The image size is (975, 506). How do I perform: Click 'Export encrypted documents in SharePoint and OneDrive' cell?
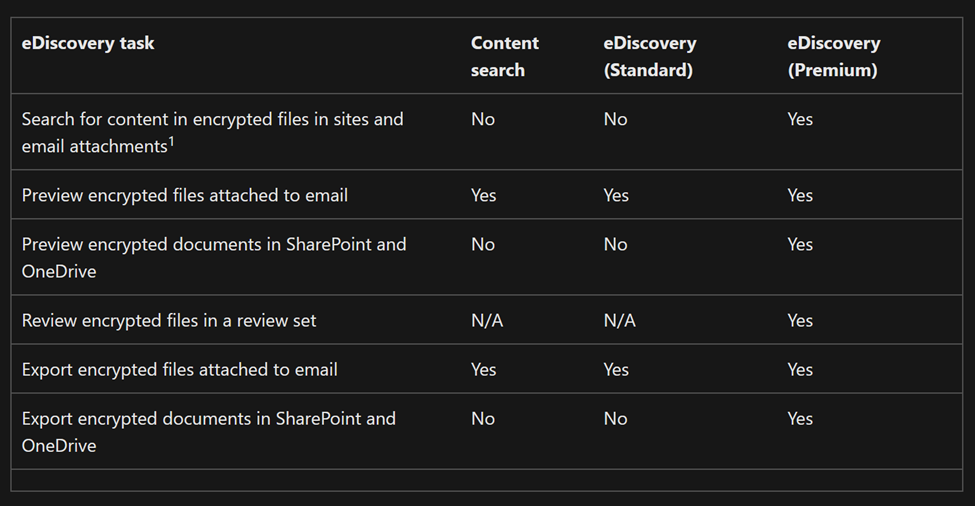pos(209,432)
